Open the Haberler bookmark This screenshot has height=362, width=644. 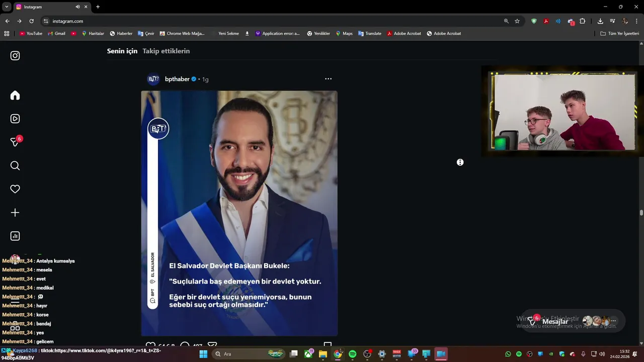[x=121, y=34]
